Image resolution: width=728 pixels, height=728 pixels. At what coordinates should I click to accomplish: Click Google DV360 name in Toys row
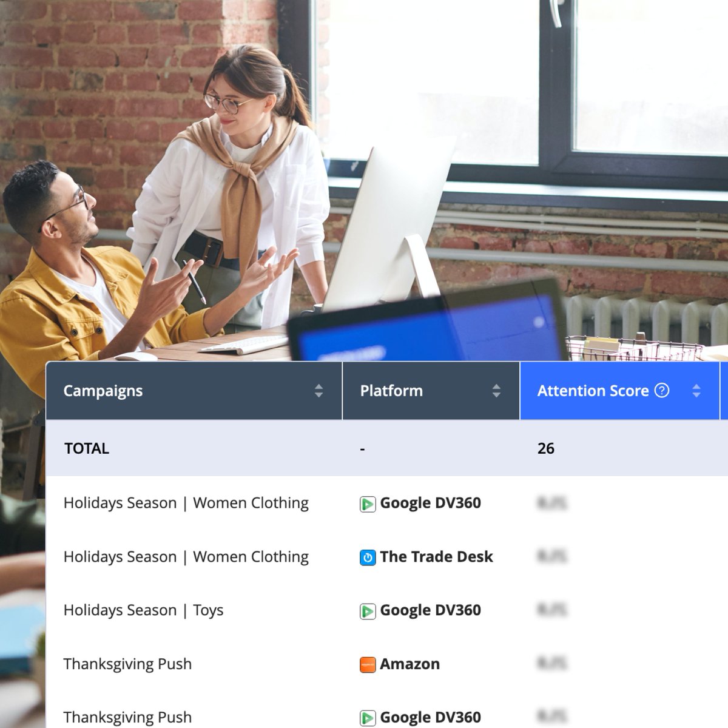point(431,610)
